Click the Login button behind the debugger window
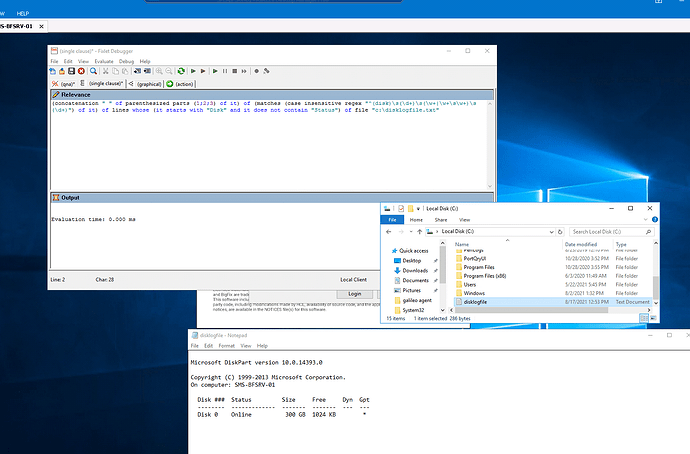Image resolution: width=690 pixels, height=454 pixels. click(x=355, y=294)
